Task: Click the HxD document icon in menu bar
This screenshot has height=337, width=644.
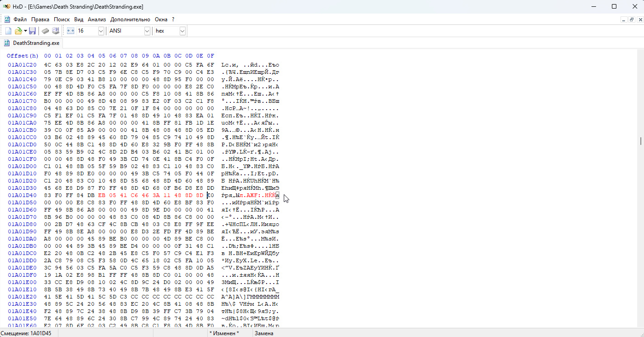Action: (7, 19)
